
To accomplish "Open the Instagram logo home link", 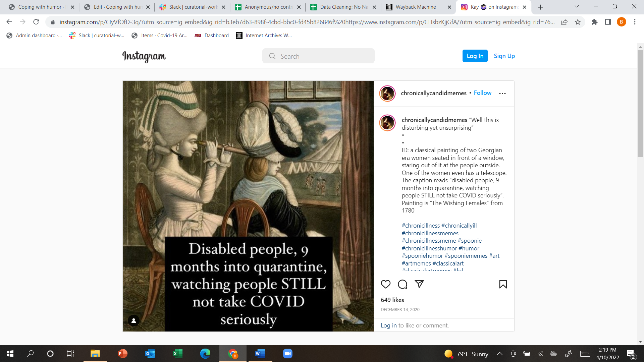I will (x=144, y=56).
